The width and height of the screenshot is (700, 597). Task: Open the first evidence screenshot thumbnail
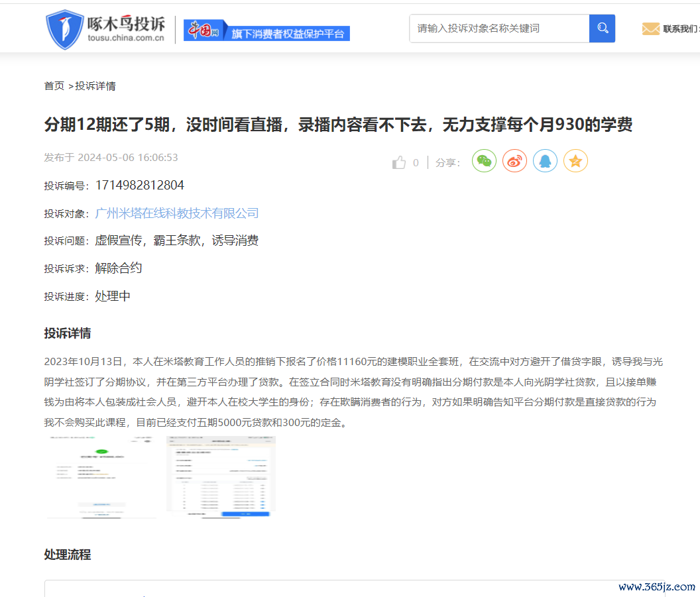[x=101, y=476]
